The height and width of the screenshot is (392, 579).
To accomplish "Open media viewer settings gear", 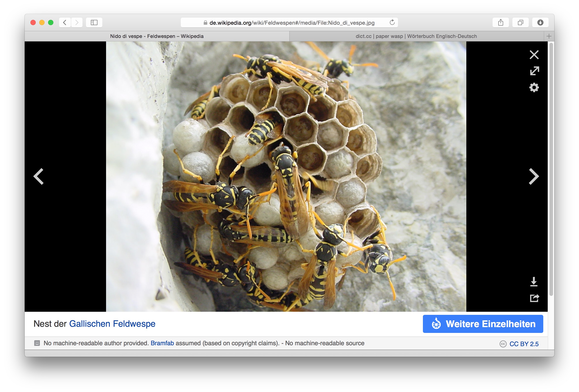I will pyautogui.click(x=534, y=87).
